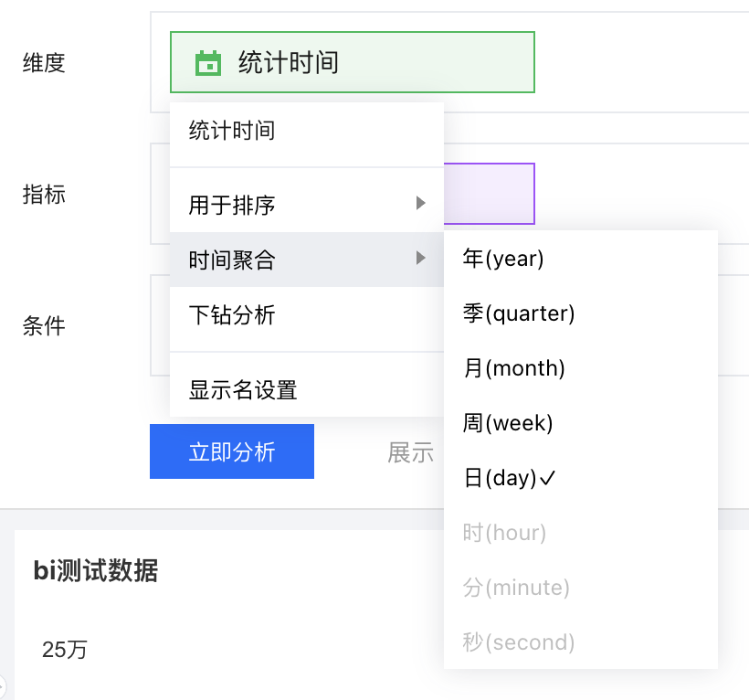The image size is (749, 700).
Task: Open 显示名设置 display name settings
Action: point(243,390)
